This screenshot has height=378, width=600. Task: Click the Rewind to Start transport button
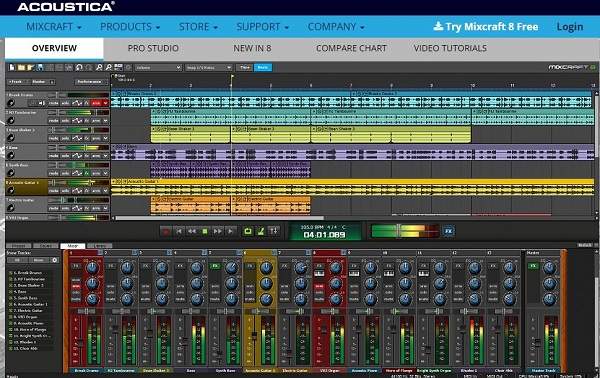pyautogui.click(x=179, y=231)
